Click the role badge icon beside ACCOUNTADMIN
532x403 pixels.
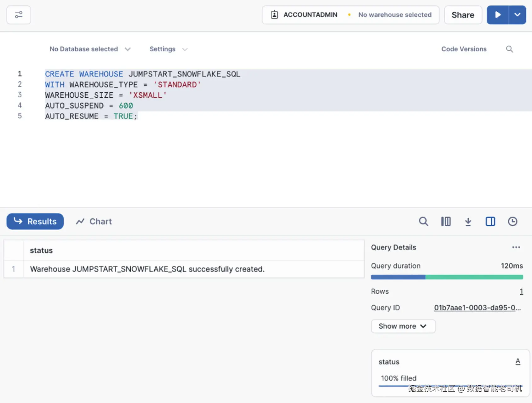click(274, 15)
